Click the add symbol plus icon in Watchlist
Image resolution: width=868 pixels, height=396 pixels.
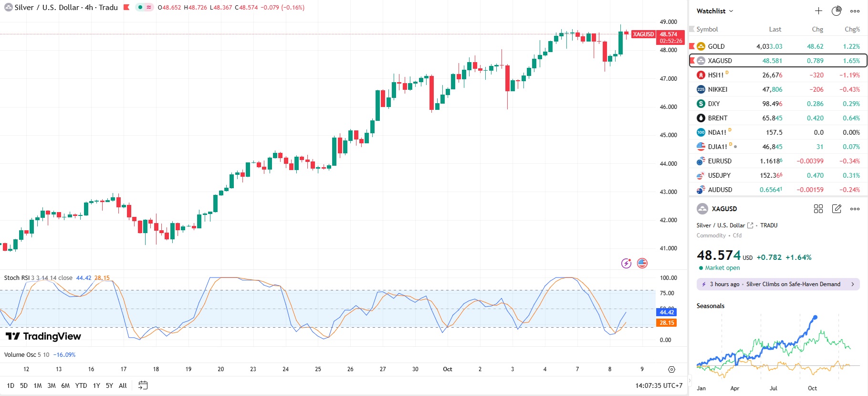818,11
